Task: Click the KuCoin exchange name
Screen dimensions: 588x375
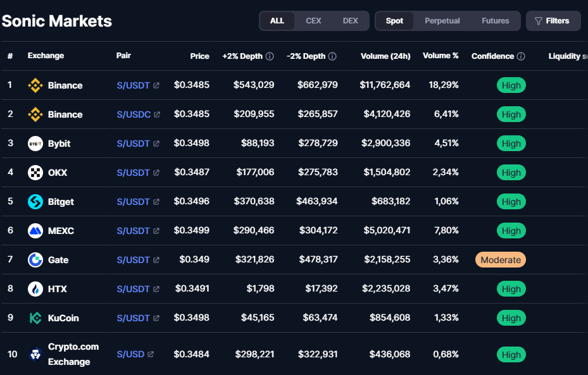Action: (x=63, y=318)
